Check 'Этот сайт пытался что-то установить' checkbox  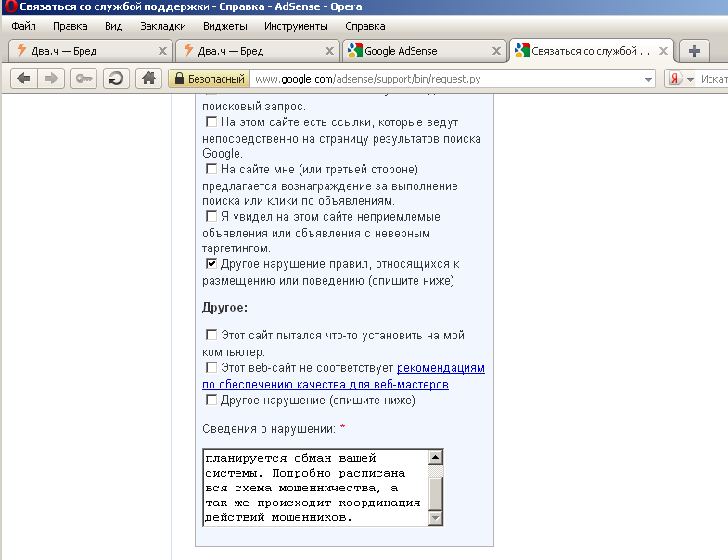click(x=211, y=335)
